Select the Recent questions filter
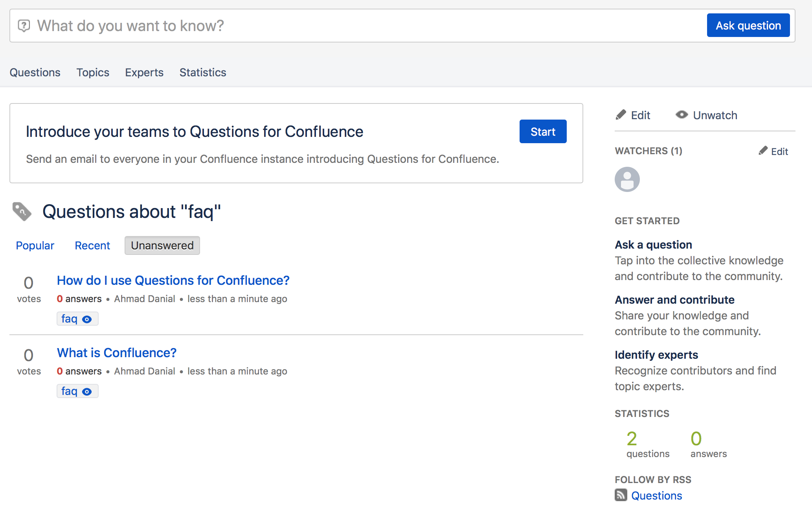Screen dimensions: 812x509 pyautogui.click(x=92, y=245)
